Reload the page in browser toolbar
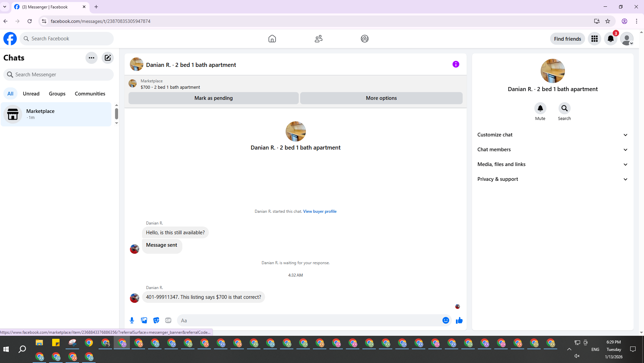The height and width of the screenshot is (363, 644). (x=30, y=21)
